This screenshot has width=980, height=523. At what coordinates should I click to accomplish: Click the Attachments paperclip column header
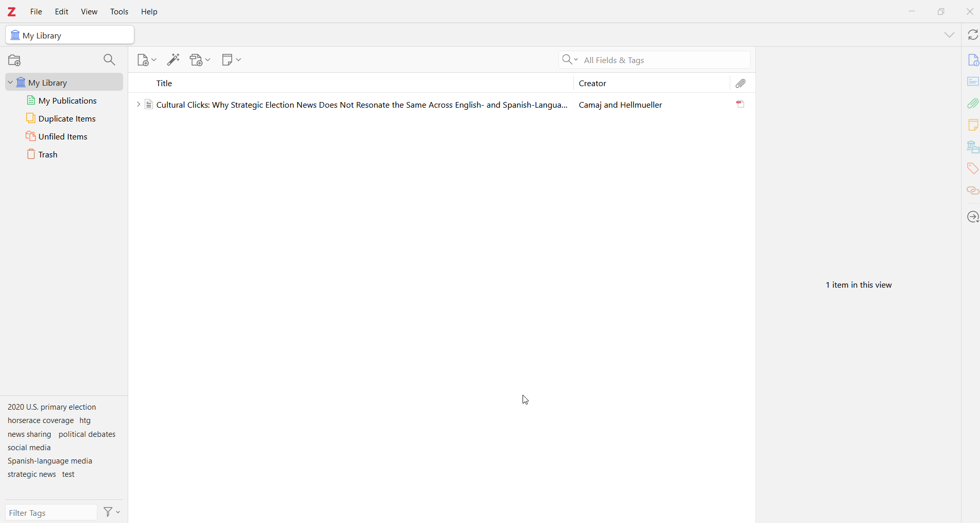coord(742,84)
